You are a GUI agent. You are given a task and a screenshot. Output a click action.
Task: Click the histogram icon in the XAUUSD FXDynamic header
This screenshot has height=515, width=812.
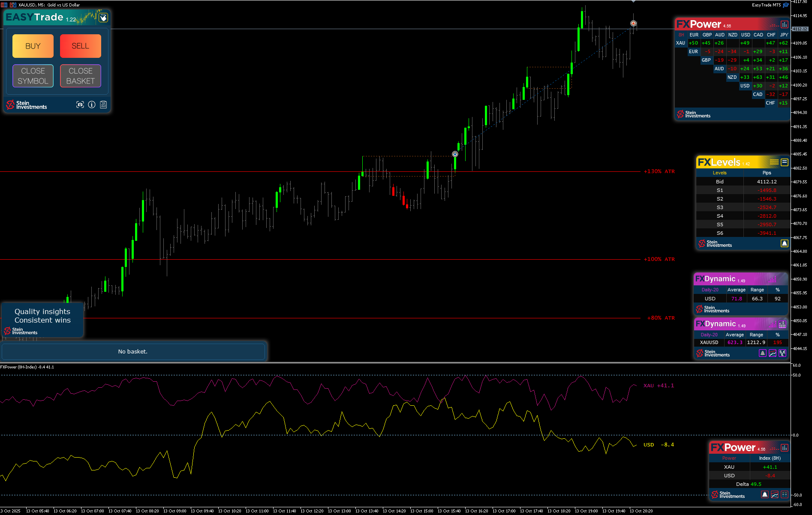[782, 324]
